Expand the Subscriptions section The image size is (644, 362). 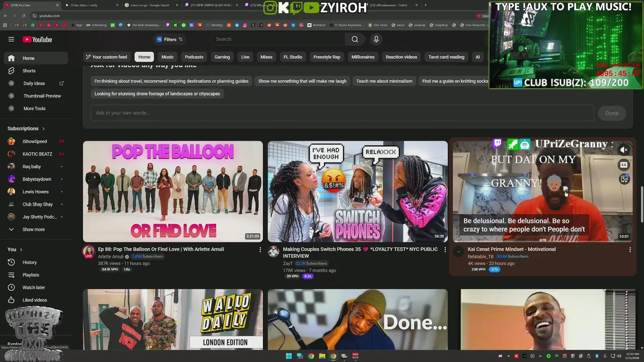pos(26,129)
